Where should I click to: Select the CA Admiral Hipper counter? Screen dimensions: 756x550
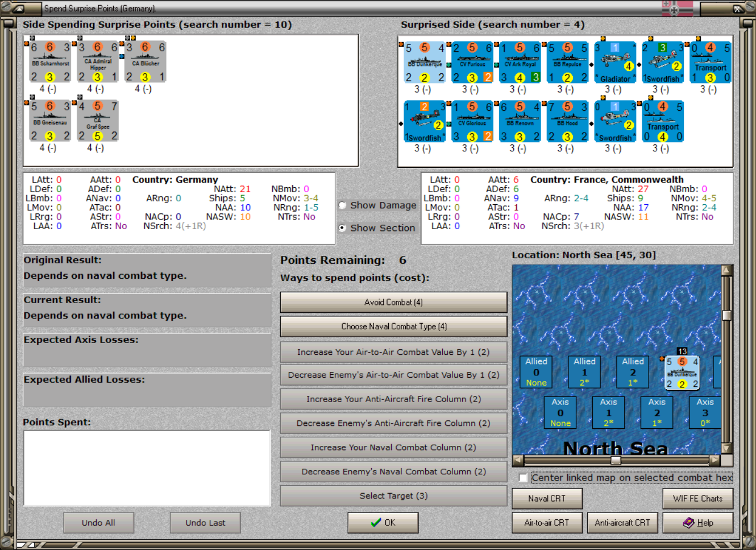[98, 62]
